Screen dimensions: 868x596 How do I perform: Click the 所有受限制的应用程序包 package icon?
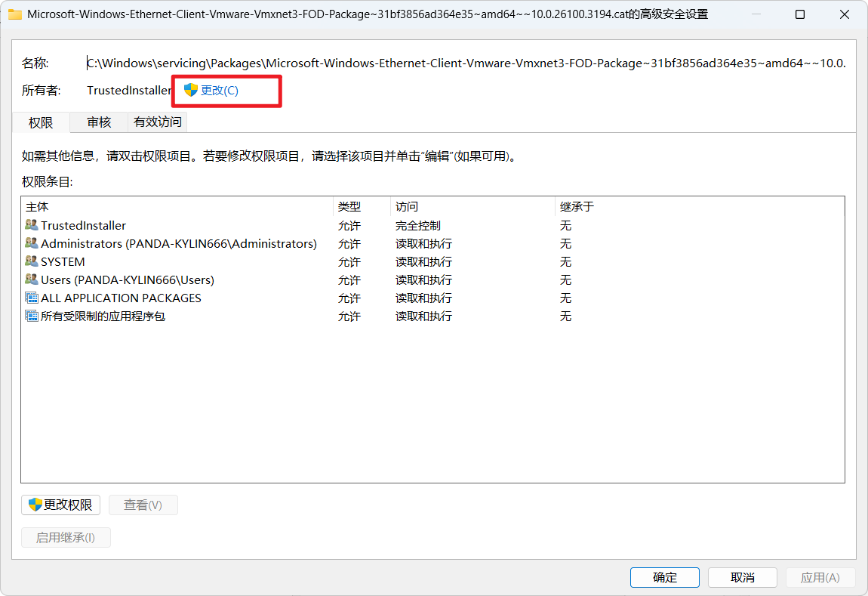(x=32, y=317)
